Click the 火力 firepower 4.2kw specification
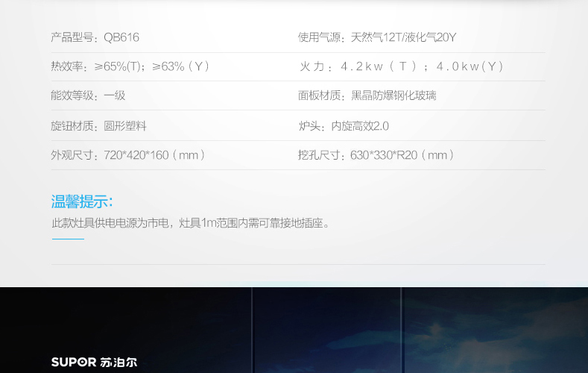 coord(402,66)
